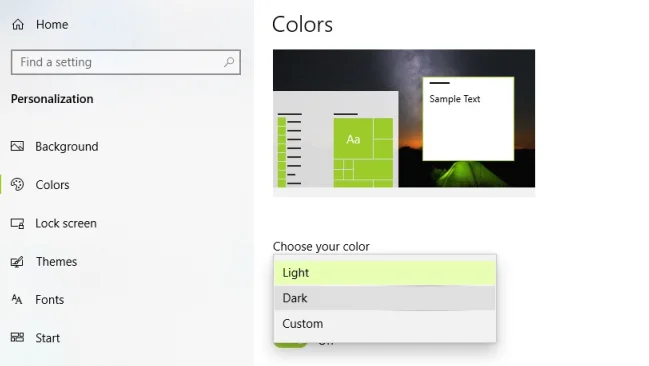Toggle the partially hidden switch below dropdown

click(290, 344)
